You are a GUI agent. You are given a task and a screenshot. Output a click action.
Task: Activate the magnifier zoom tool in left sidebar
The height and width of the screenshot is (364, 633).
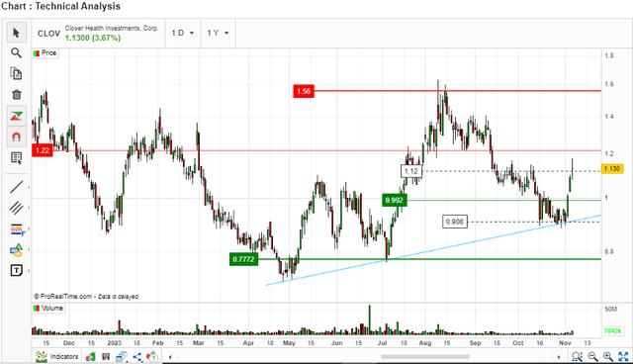click(16, 52)
